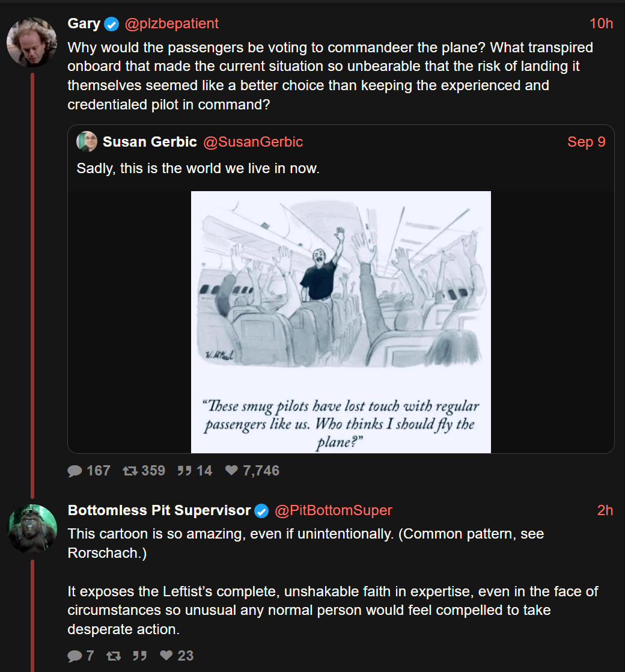Click Bottomless Pit Supervisor's verified badge
This screenshot has height=672, width=625.
pyautogui.click(x=261, y=511)
